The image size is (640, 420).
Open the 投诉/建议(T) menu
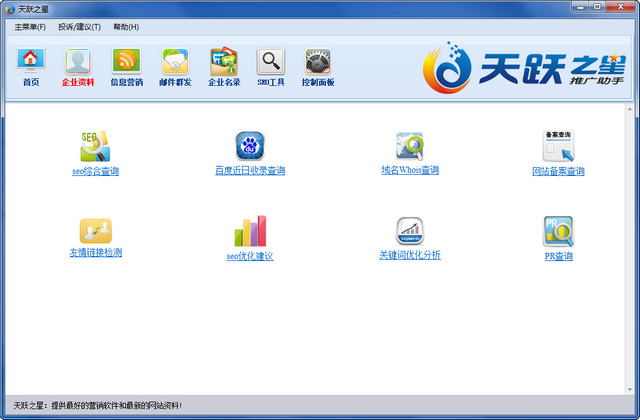79,27
